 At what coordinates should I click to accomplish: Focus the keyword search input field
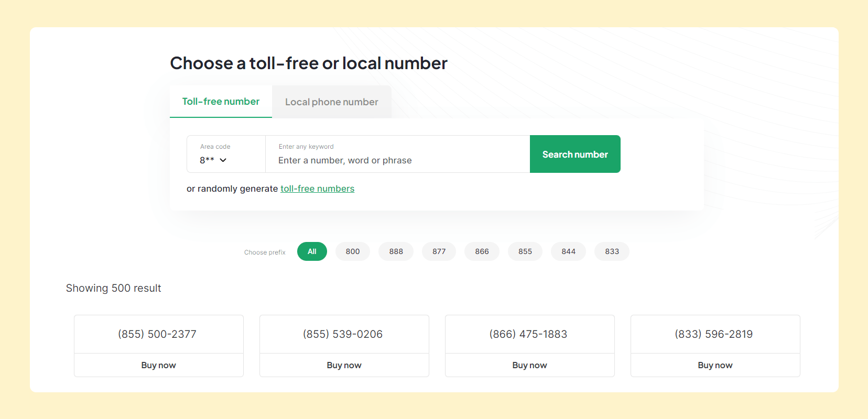tap(398, 154)
